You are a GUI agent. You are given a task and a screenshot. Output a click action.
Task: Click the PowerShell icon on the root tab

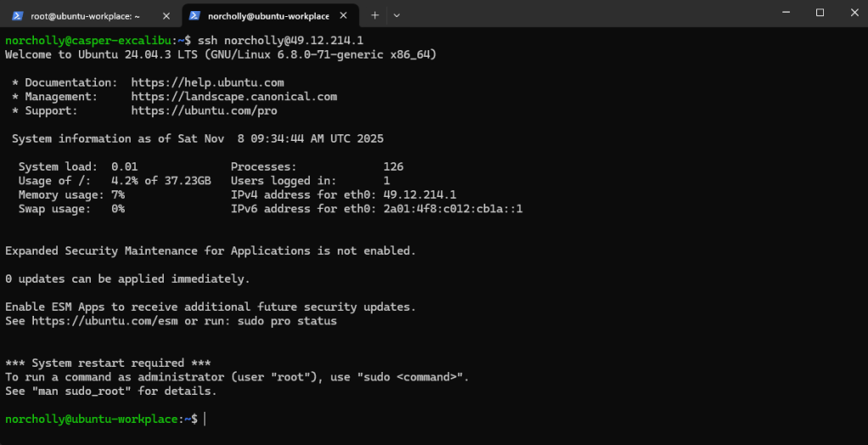pyautogui.click(x=17, y=14)
